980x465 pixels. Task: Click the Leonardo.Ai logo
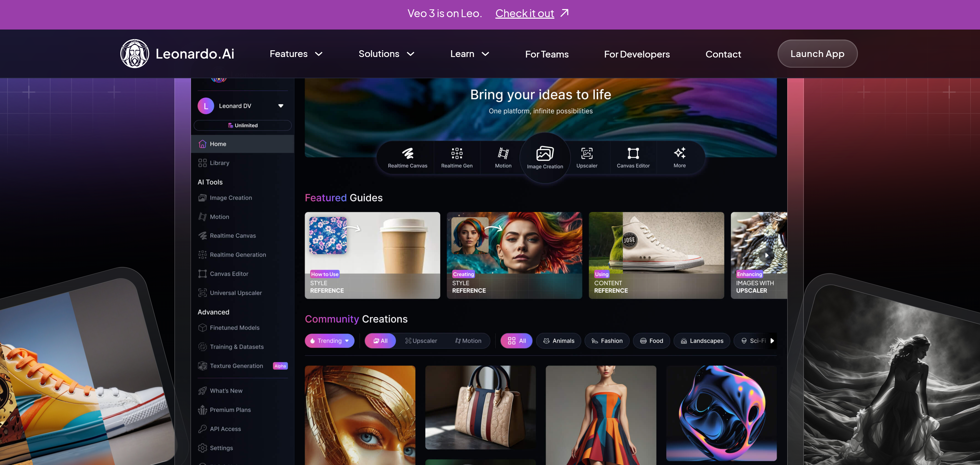click(x=177, y=54)
